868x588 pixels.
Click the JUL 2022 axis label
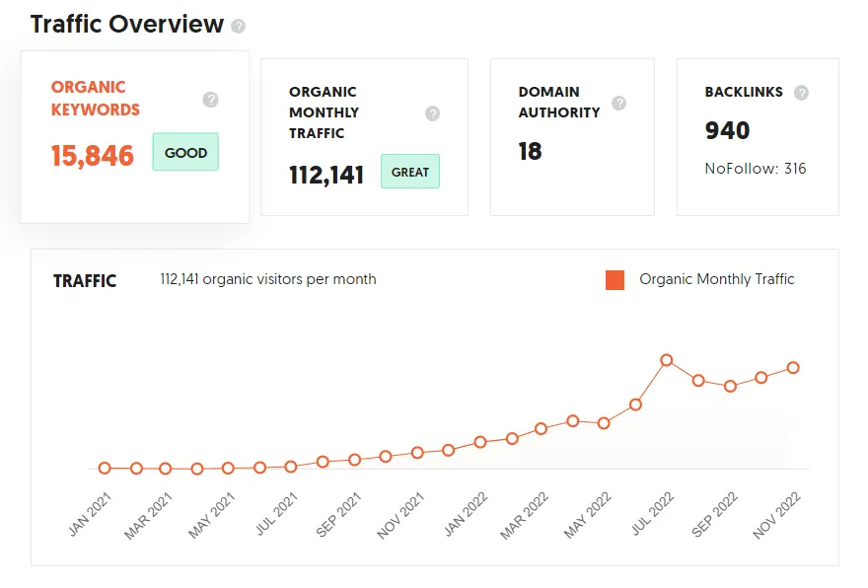tap(653, 514)
